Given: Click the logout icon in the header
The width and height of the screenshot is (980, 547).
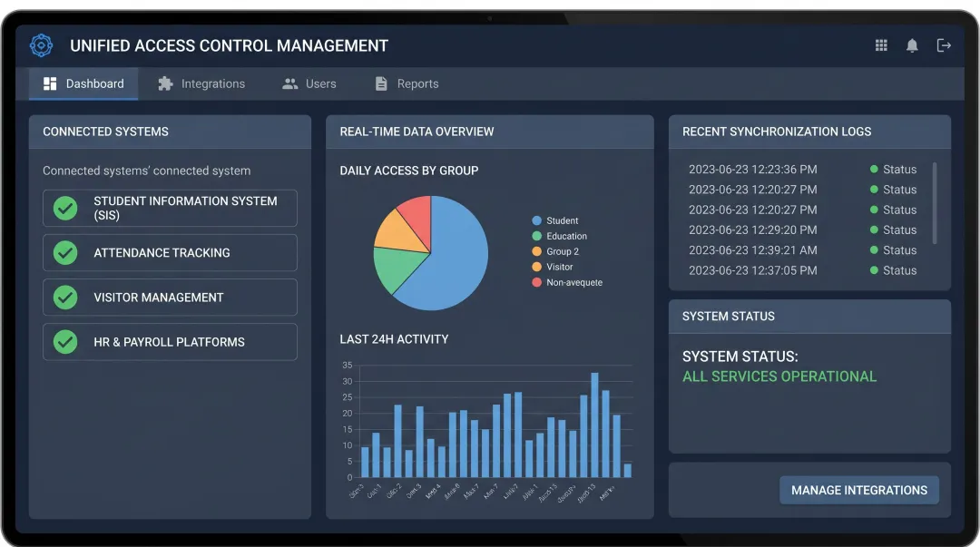Looking at the screenshot, I should coord(944,44).
